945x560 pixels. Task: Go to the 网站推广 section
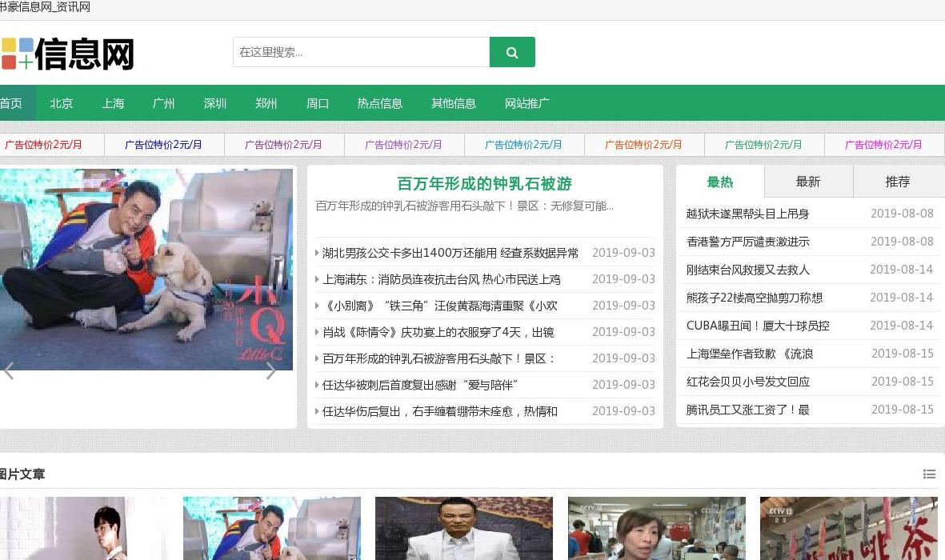527,103
